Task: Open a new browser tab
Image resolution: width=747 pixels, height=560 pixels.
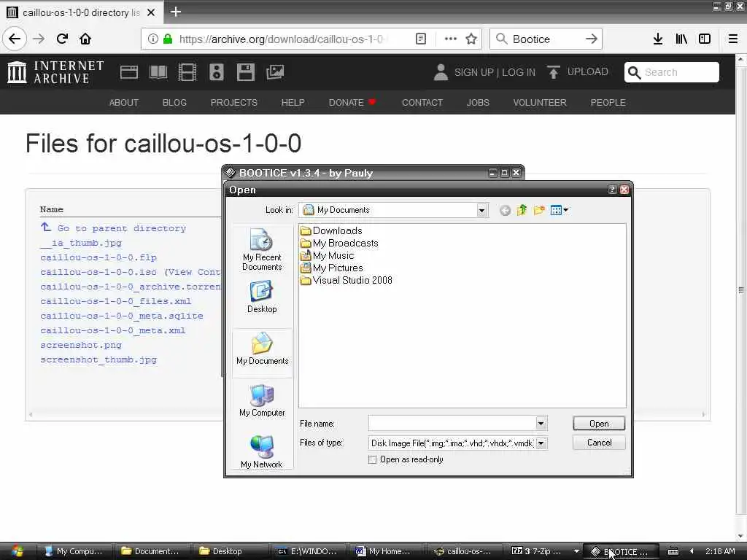Action: (x=176, y=12)
